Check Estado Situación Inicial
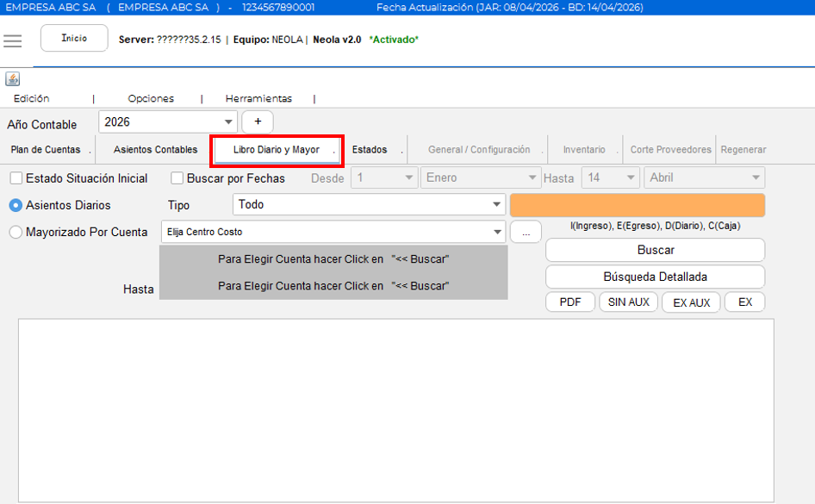Image resolution: width=815 pixels, height=504 pixels. pos(16,178)
